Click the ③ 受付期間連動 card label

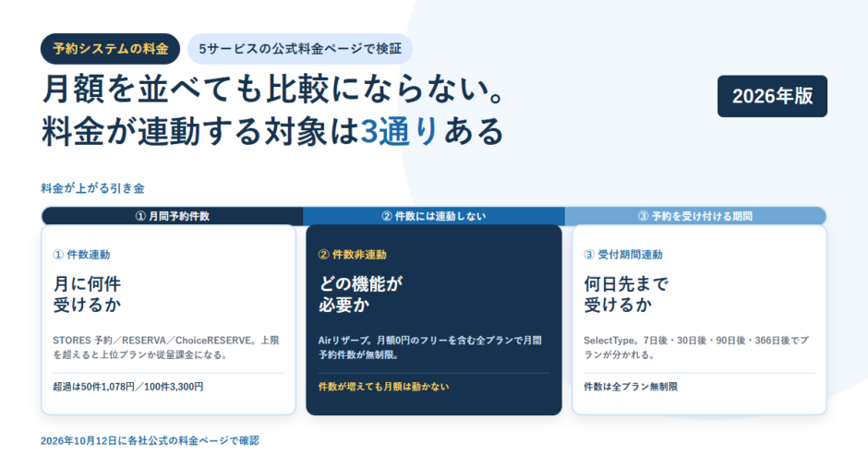(x=623, y=255)
